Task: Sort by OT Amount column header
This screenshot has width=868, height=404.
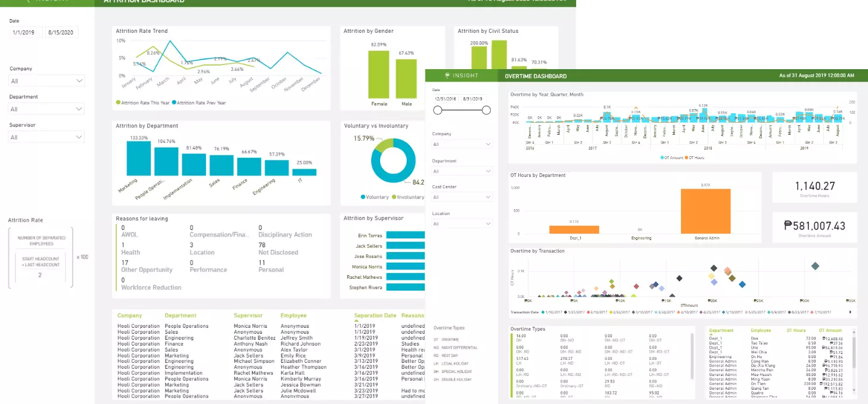Action: (830, 330)
